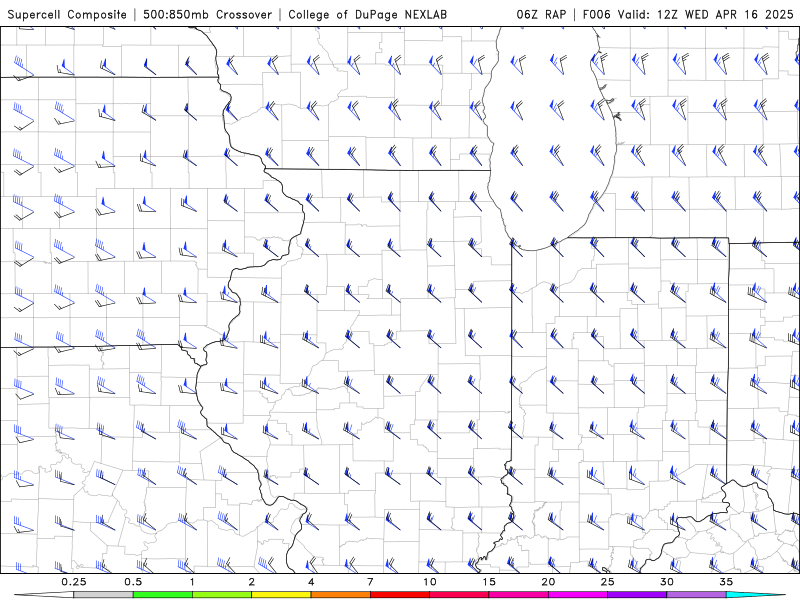The height and width of the screenshot is (600, 800).
Task: Click the legend value "1"
Action: (192, 582)
